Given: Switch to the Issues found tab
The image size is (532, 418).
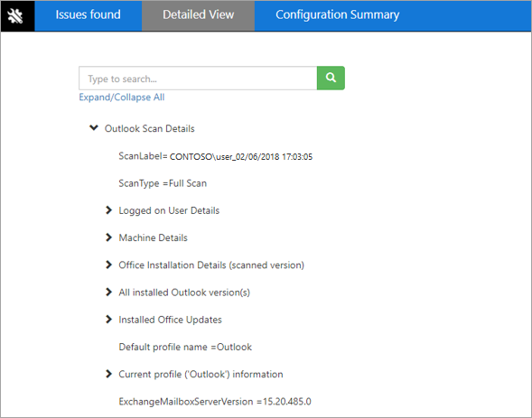Looking at the screenshot, I should click(88, 15).
